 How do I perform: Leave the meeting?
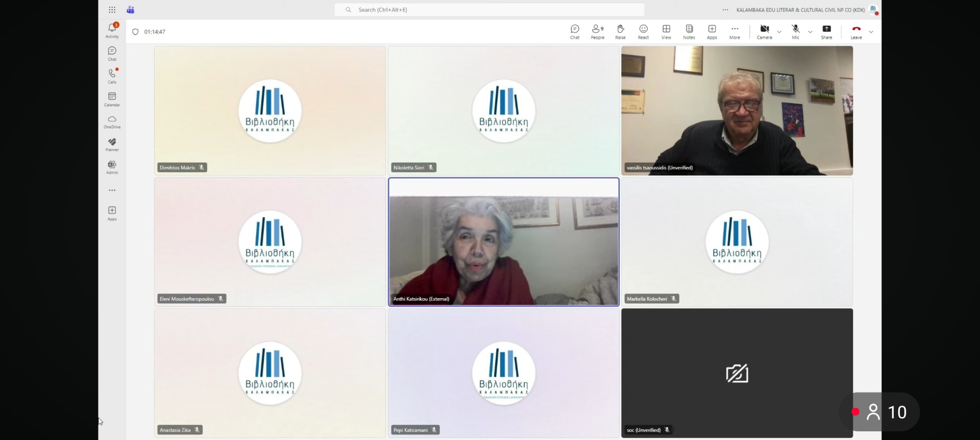click(856, 31)
